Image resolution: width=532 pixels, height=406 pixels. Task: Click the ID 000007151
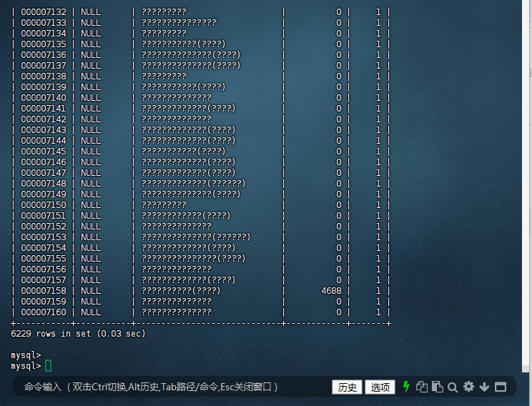click(x=44, y=216)
